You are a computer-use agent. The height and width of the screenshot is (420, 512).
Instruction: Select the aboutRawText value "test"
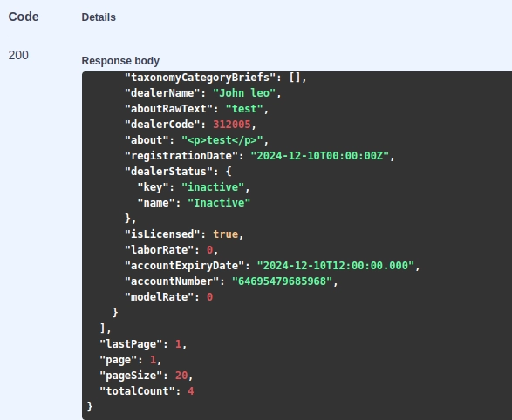pyautogui.click(x=244, y=109)
